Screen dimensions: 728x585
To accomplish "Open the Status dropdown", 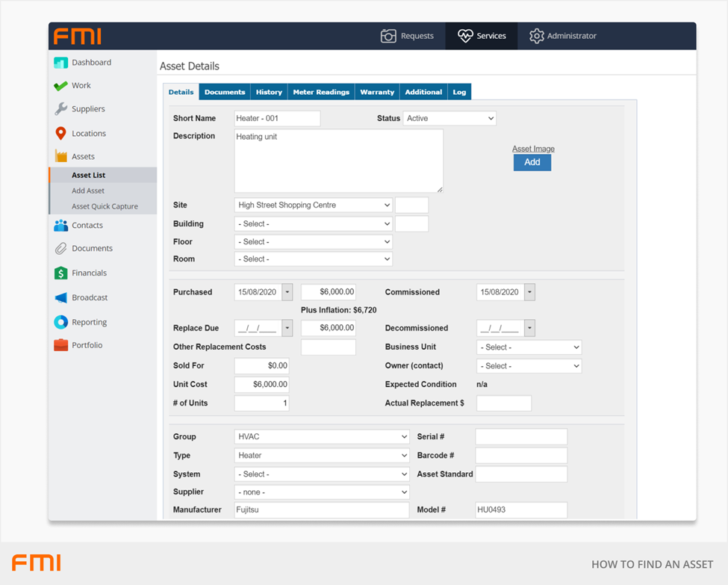I will tap(449, 119).
